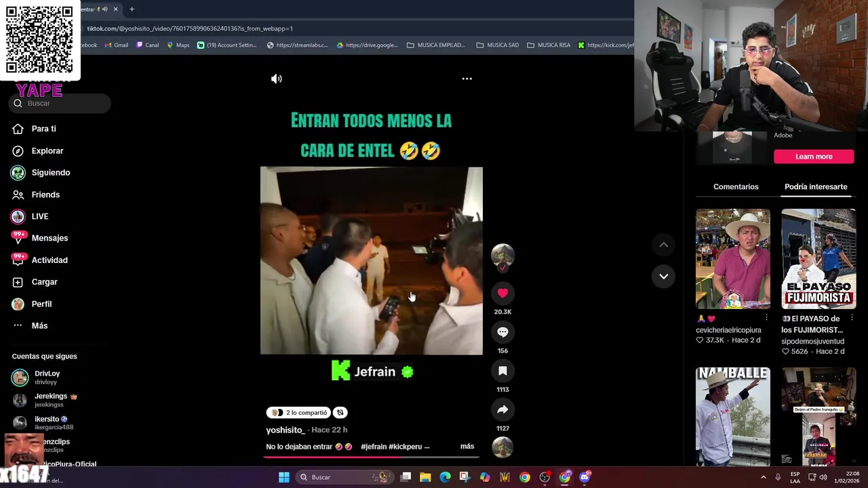Open options for the cevicheriaelricopiura video
The image size is (868, 488).
click(x=766, y=318)
